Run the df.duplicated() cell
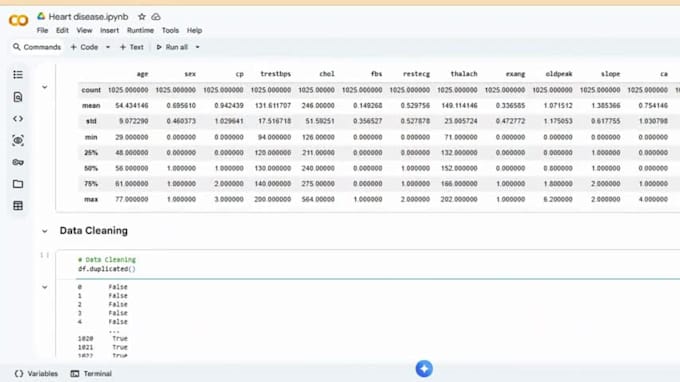680x382 pixels. [45, 255]
